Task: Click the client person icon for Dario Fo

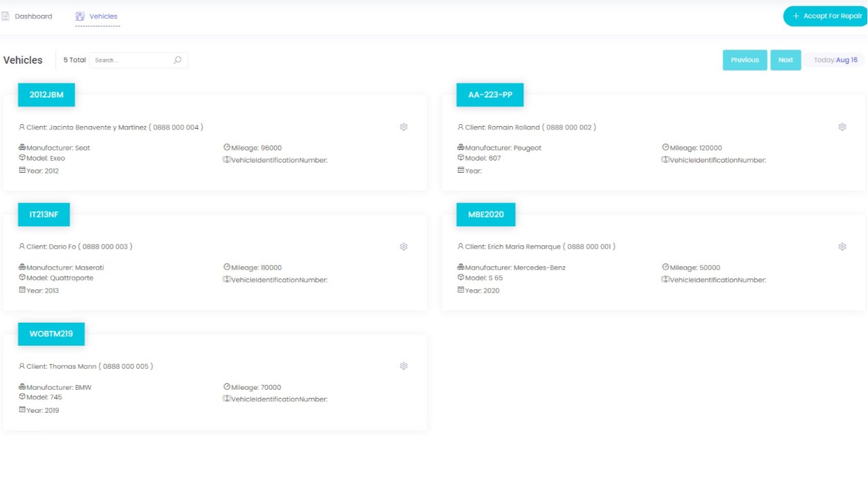Action: click(x=22, y=247)
